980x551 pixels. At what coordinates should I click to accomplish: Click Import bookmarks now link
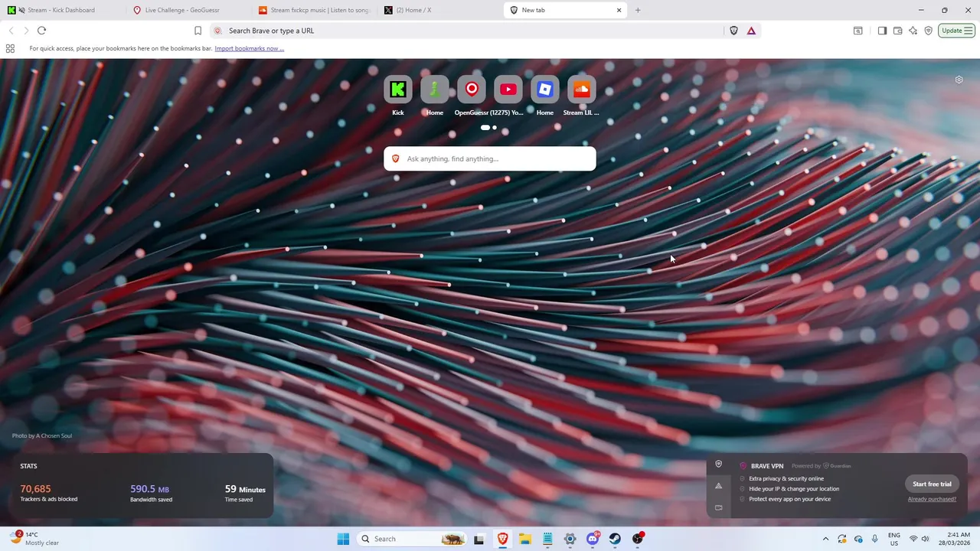click(250, 48)
